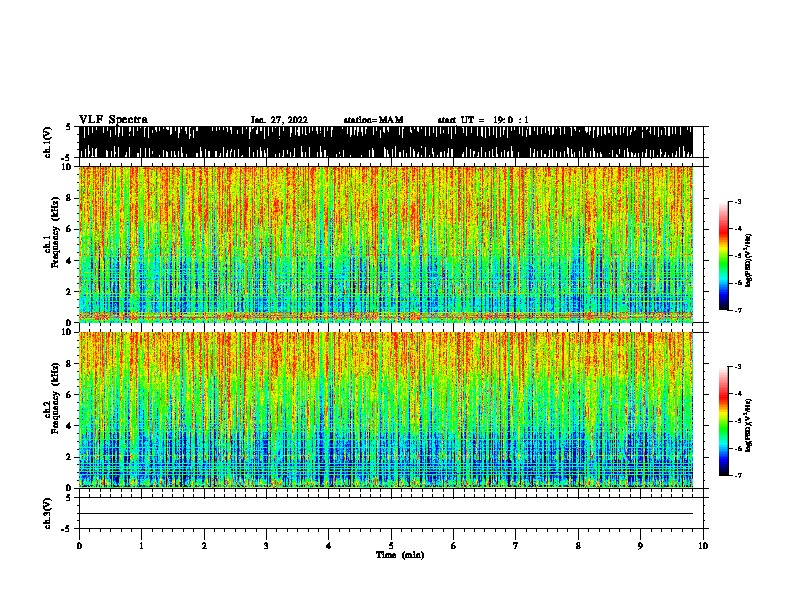Click the ch.2 spectrogram plot area

pos(386,410)
